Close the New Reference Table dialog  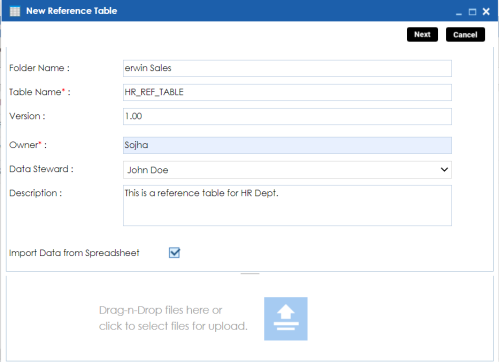tap(486, 12)
